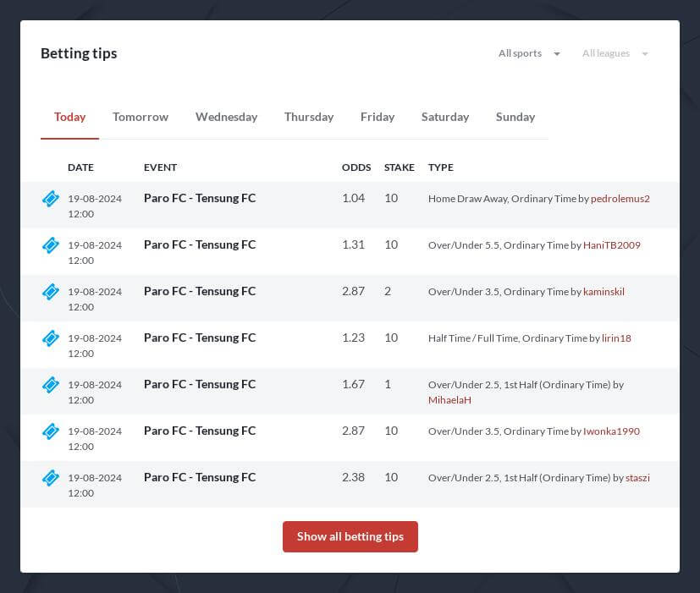Open lirin18 user profile link
700x593 pixels.
pyautogui.click(x=616, y=338)
